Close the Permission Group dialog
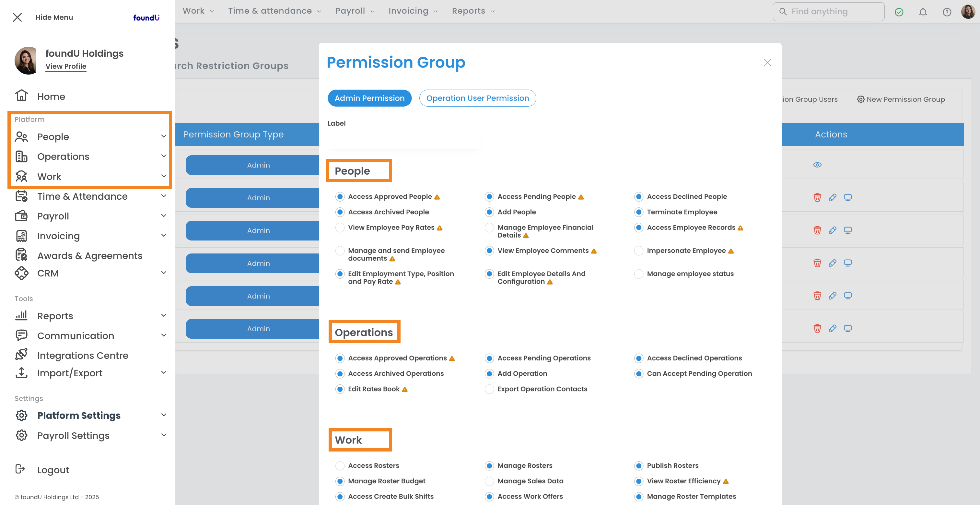 coord(767,63)
